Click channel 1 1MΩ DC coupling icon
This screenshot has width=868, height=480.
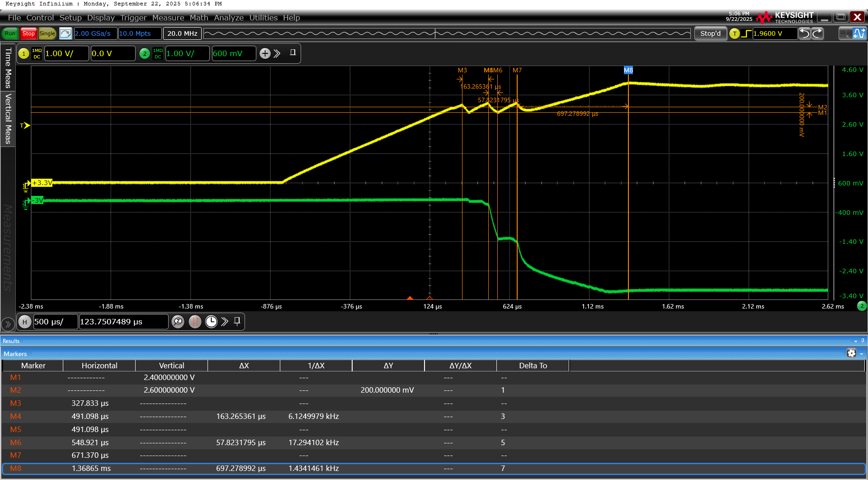click(37, 53)
